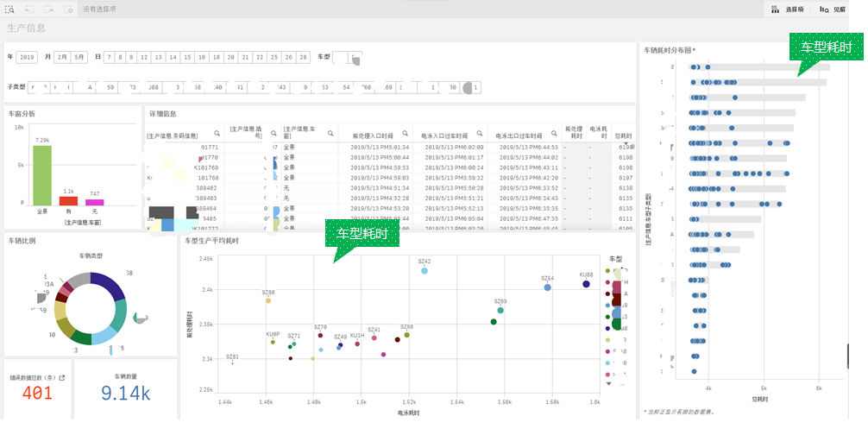Click table cell 2019/5/13 PM5:01:34
The image size is (868, 435).
pos(380,148)
